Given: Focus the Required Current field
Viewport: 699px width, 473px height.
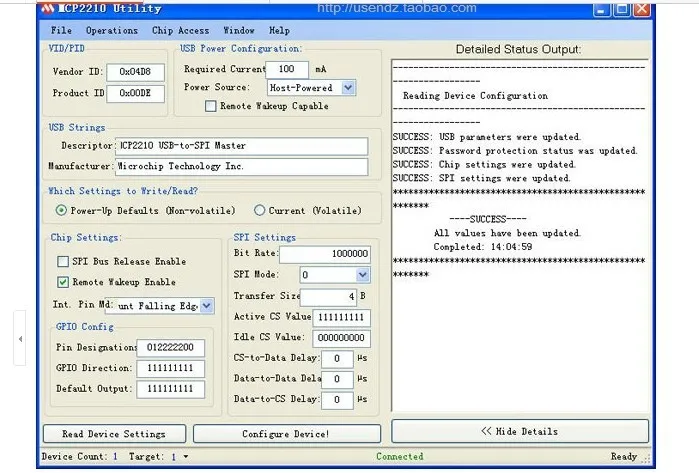Looking at the screenshot, I should (x=287, y=69).
